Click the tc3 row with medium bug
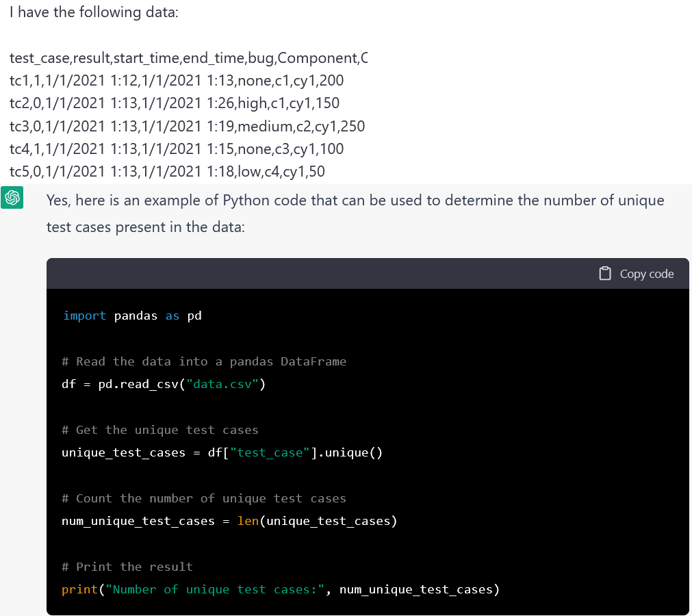The image size is (692, 616). [x=187, y=126]
